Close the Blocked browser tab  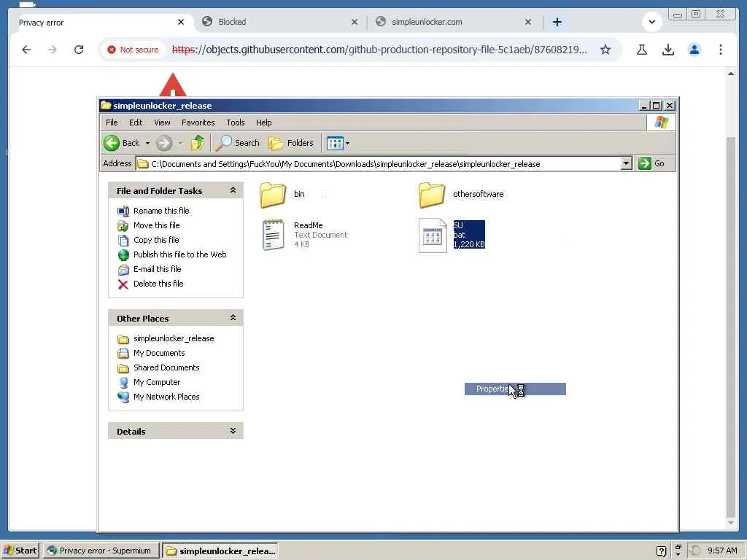(355, 22)
